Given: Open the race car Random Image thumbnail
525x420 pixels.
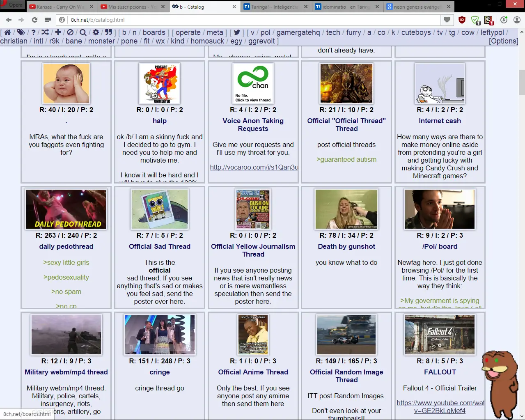Looking at the screenshot, I should click(x=346, y=335).
